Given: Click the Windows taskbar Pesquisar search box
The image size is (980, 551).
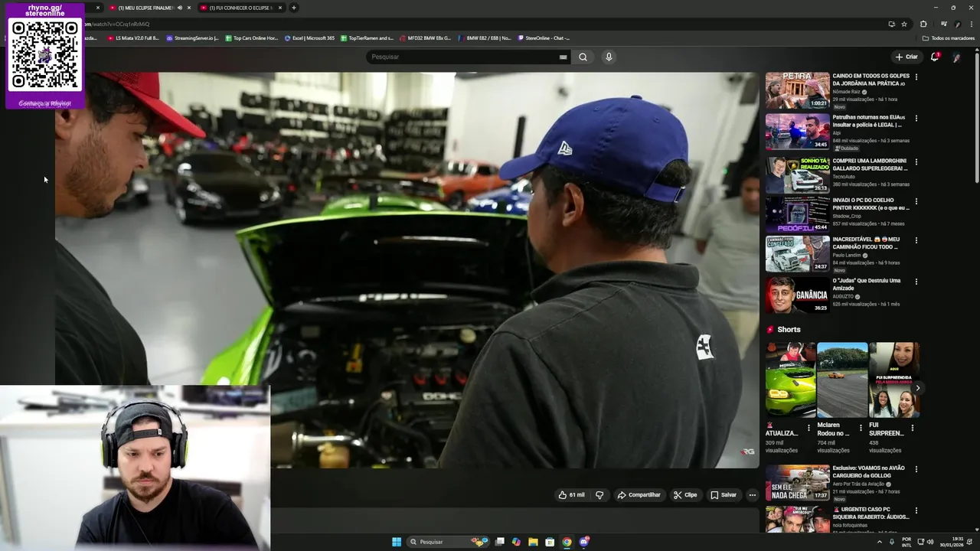Looking at the screenshot, I should click(449, 542).
